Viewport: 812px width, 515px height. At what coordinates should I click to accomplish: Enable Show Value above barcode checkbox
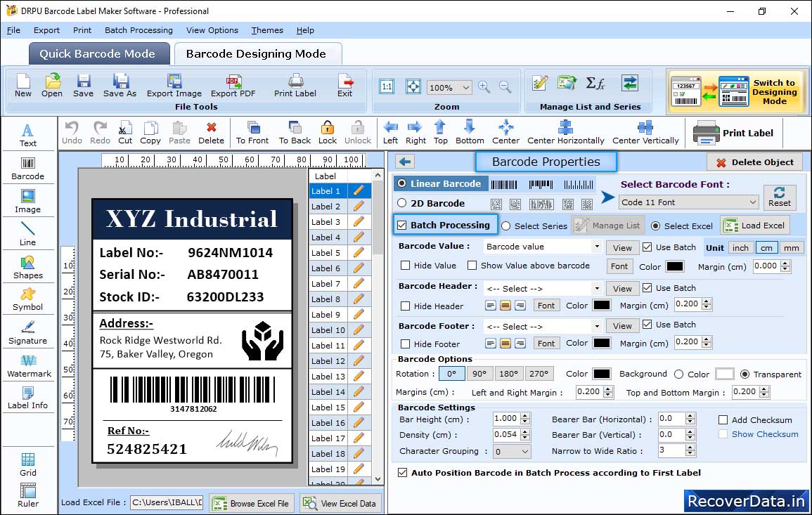(472, 266)
